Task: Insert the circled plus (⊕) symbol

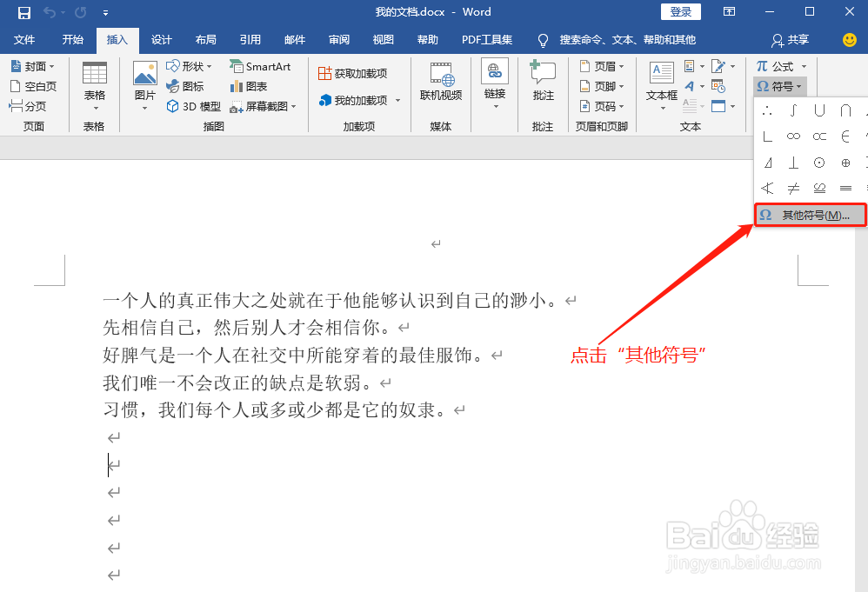Action: pyautogui.click(x=845, y=162)
